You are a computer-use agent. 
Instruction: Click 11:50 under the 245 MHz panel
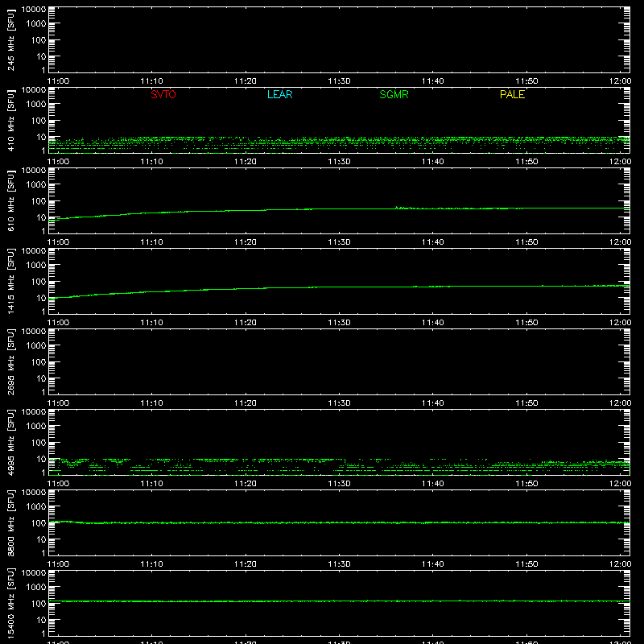[x=526, y=81]
